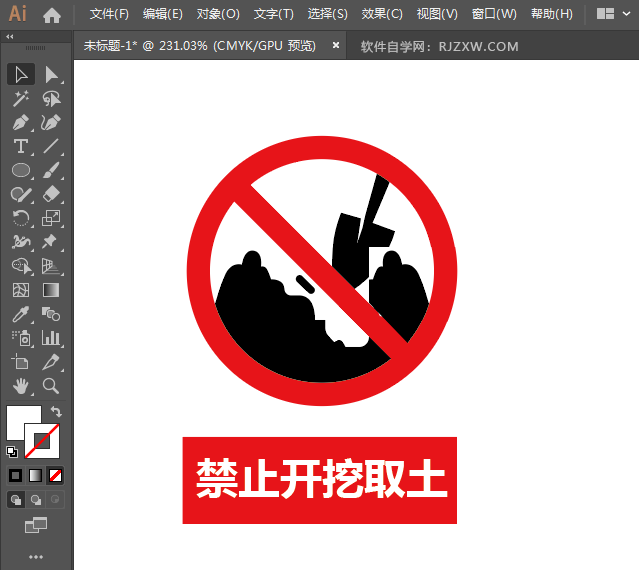Click the arrange documents icon
639x570 pixels.
[x=605, y=13]
